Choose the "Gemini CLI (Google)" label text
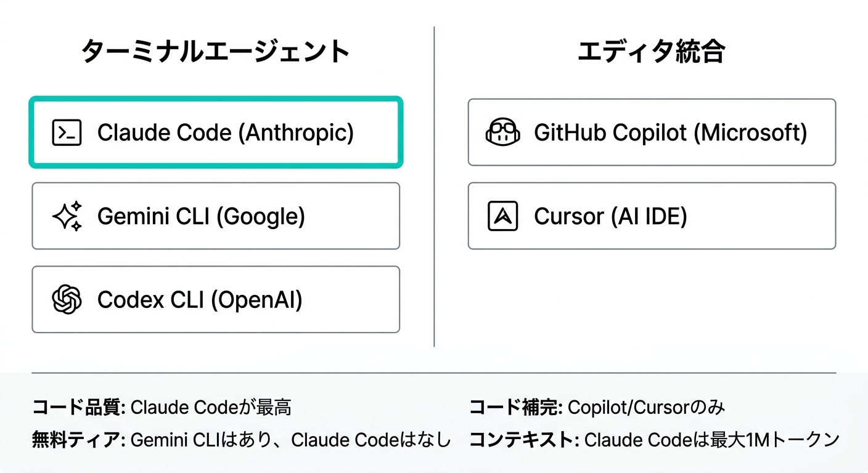Image resolution: width=868 pixels, height=473 pixels. (x=201, y=216)
